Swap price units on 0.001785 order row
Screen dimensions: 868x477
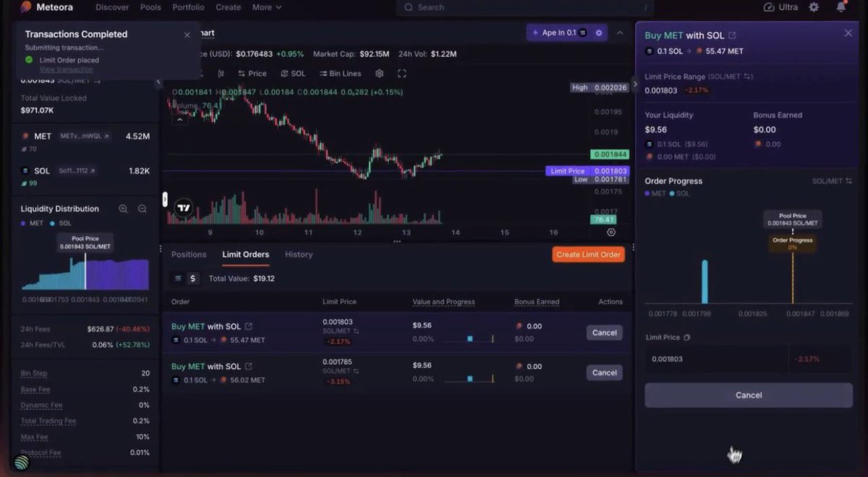356,372
